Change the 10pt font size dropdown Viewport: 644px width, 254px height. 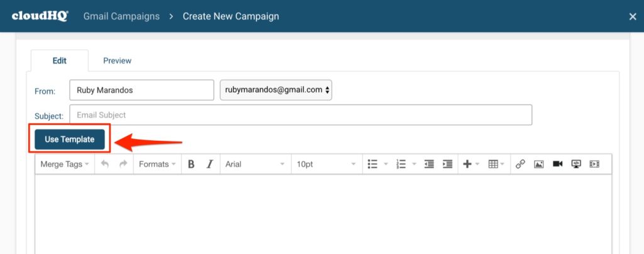point(326,164)
